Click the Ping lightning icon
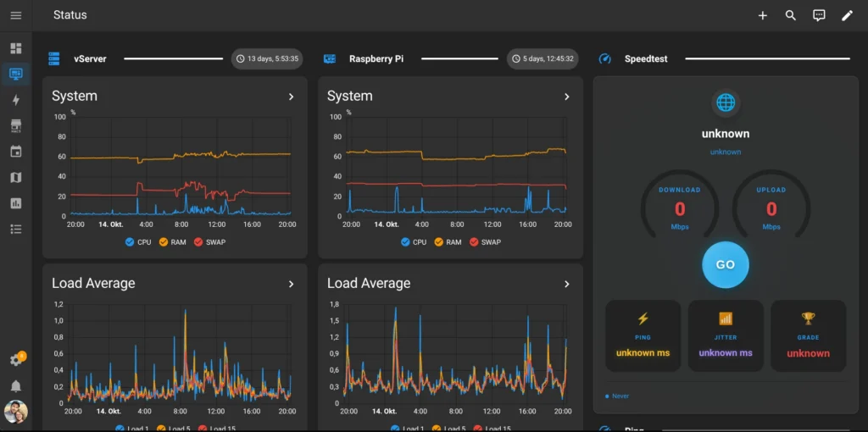868x432 pixels. pyautogui.click(x=643, y=318)
